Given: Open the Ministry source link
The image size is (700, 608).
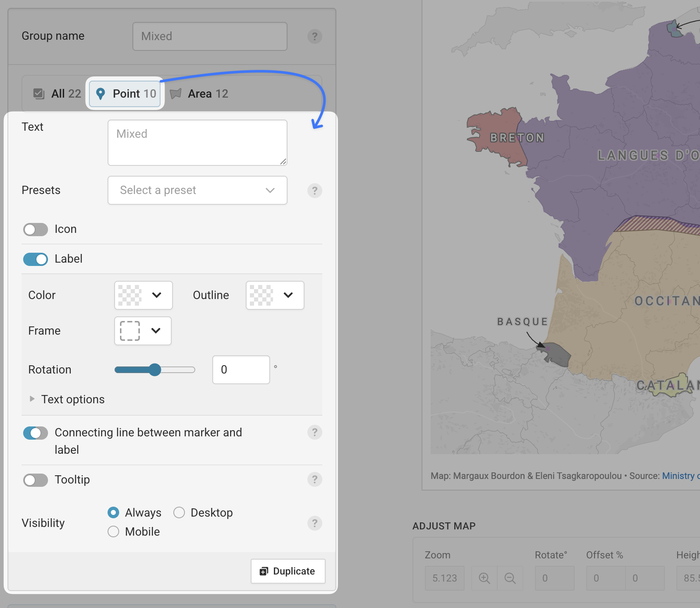Looking at the screenshot, I should pos(681,476).
